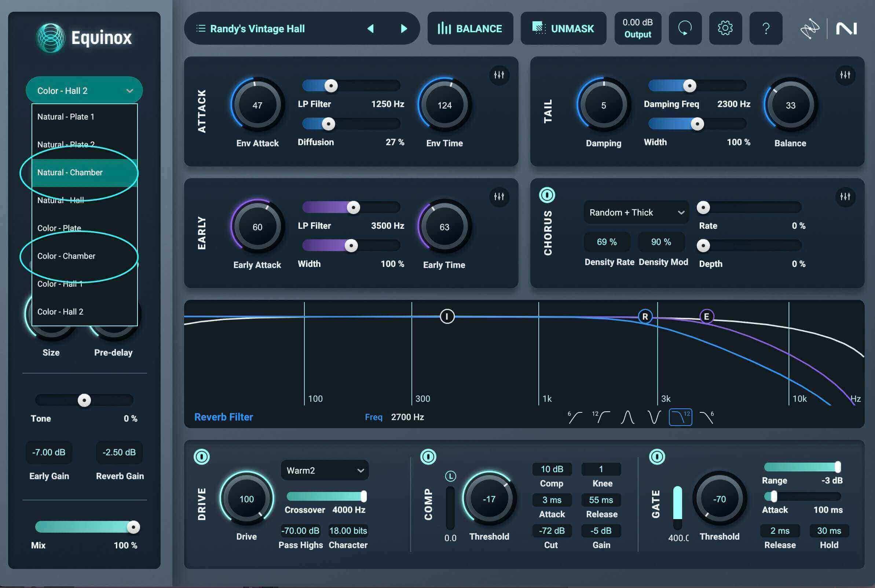Click the Damping Freq slider handle

[x=689, y=86]
